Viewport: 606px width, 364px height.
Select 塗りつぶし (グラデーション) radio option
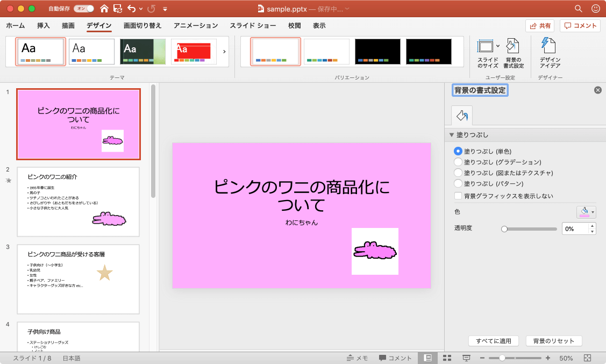coord(458,162)
